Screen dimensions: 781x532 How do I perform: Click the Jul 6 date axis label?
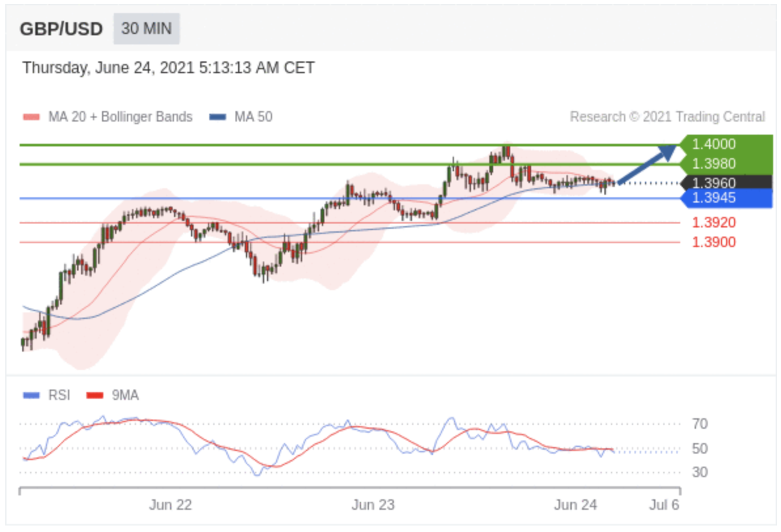[664, 505]
